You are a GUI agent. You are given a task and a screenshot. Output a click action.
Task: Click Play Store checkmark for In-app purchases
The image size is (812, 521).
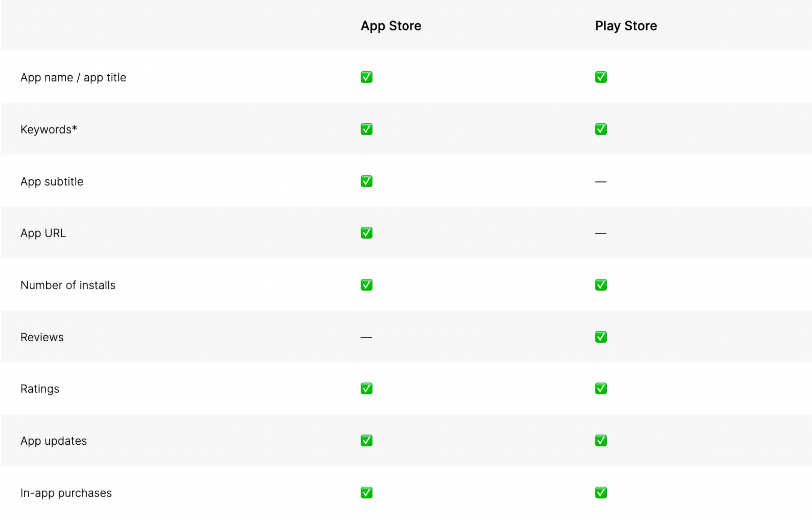[x=601, y=493]
